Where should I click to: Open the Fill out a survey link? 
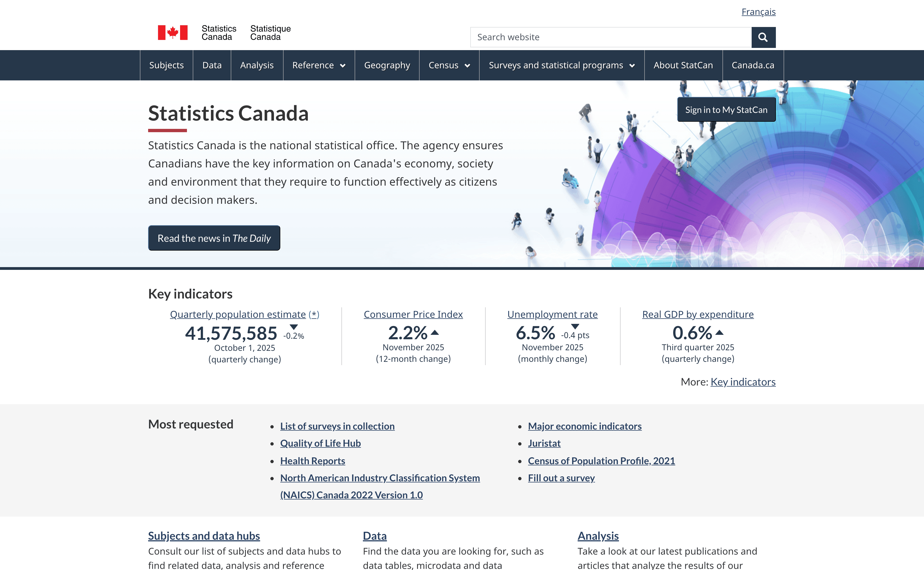tap(561, 478)
